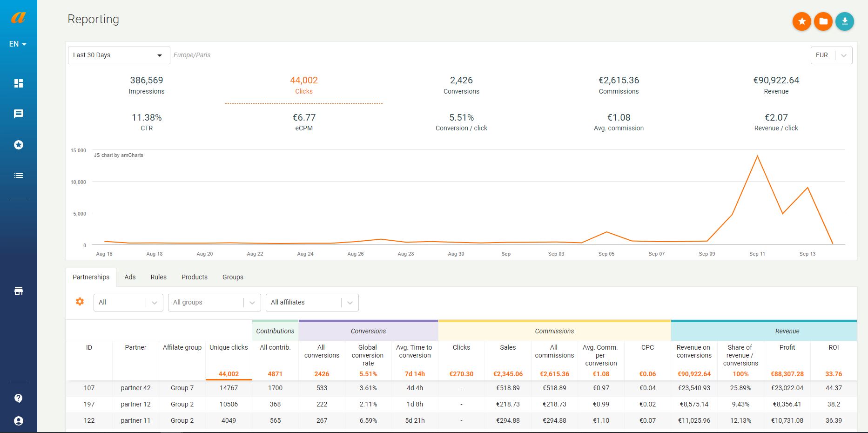Screen dimensions: 868x433
Task: Switch to the Ads tab
Action: point(130,277)
